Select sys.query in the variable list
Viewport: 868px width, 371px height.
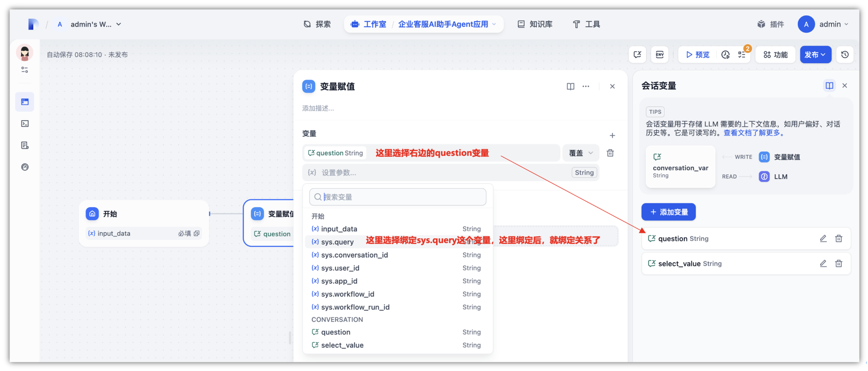pos(398,242)
